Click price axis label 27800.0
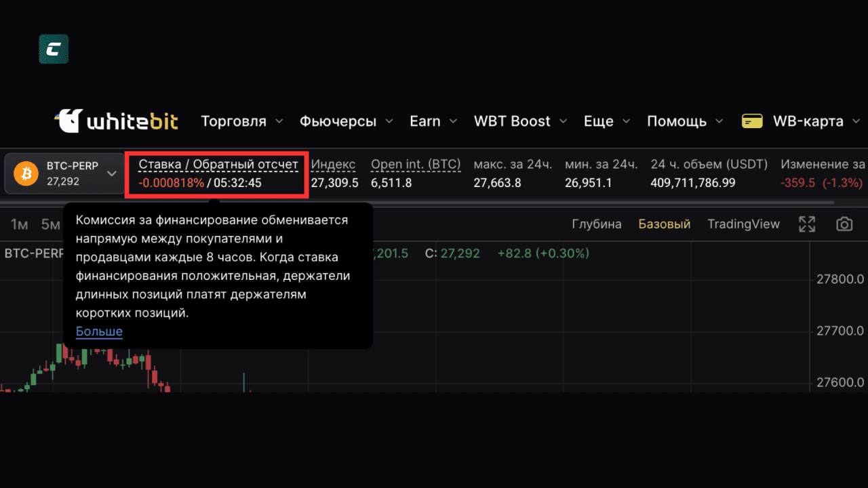The height and width of the screenshot is (488, 868). pos(840,279)
